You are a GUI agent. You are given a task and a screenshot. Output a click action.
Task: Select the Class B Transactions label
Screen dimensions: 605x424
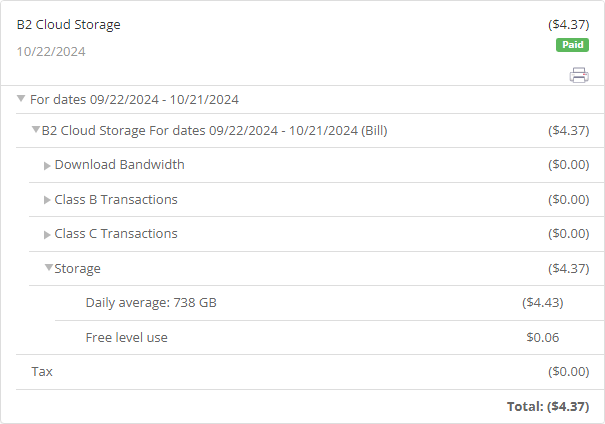pos(116,199)
